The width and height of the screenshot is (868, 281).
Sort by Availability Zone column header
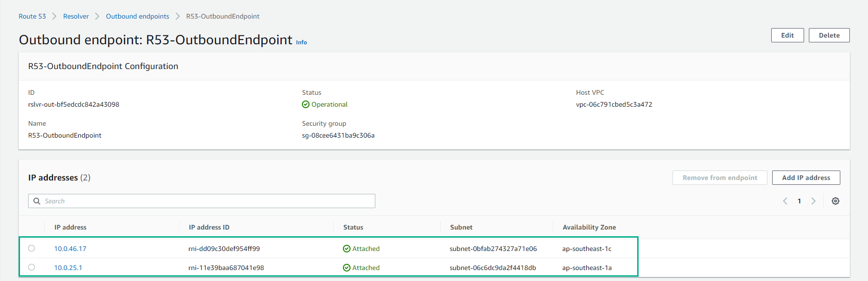[x=589, y=227]
